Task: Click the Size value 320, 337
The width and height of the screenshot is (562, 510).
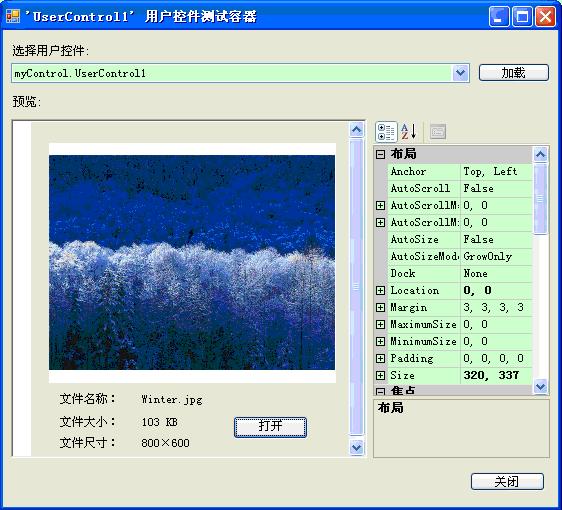Action: click(x=491, y=375)
